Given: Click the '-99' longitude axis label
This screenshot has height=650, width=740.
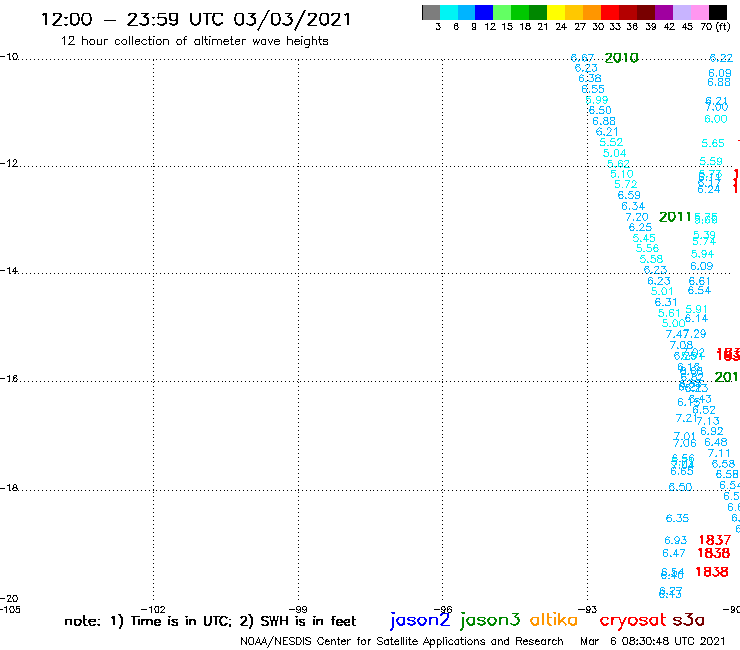Looking at the screenshot, I should (x=298, y=609).
